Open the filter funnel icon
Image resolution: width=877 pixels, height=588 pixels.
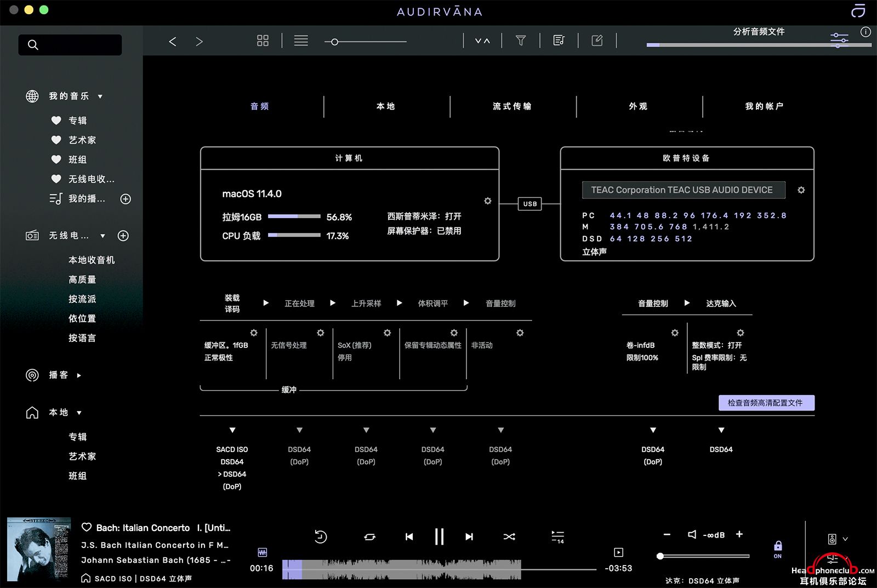pyautogui.click(x=521, y=41)
